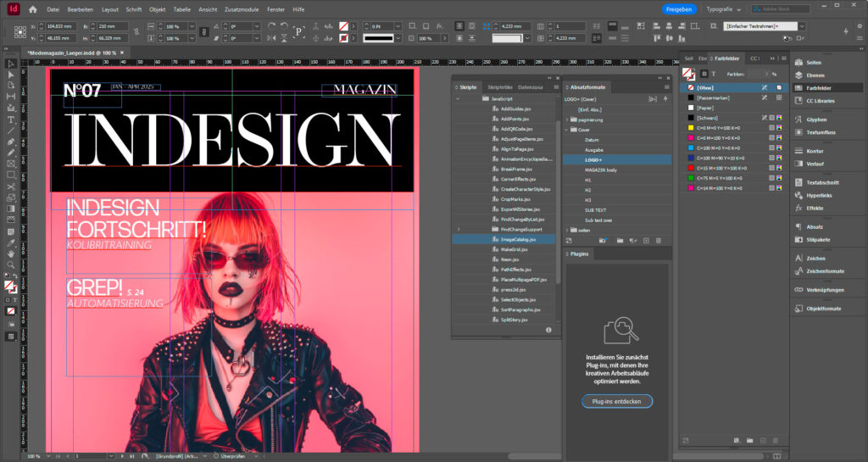Collapse the Cover style folder
The image size is (868, 462).
point(567,130)
